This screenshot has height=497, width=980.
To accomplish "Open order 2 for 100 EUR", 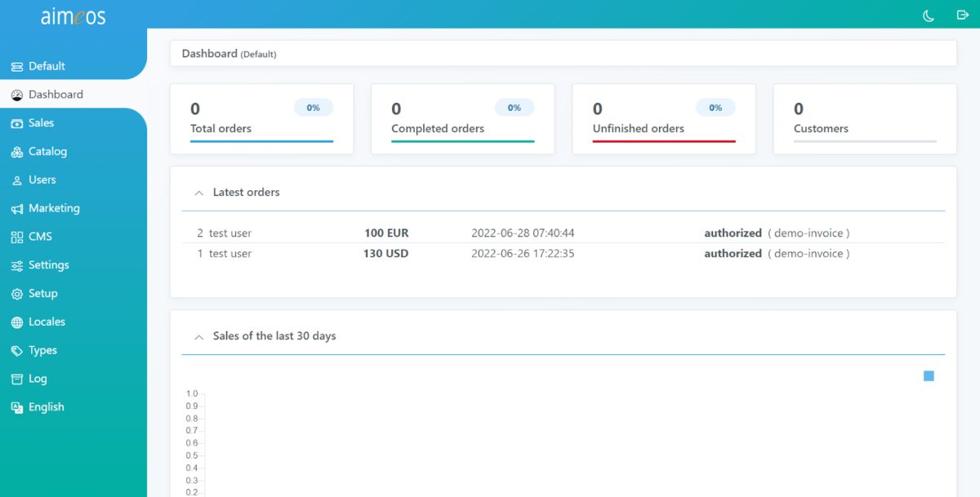I will pyautogui.click(x=563, y=233).
